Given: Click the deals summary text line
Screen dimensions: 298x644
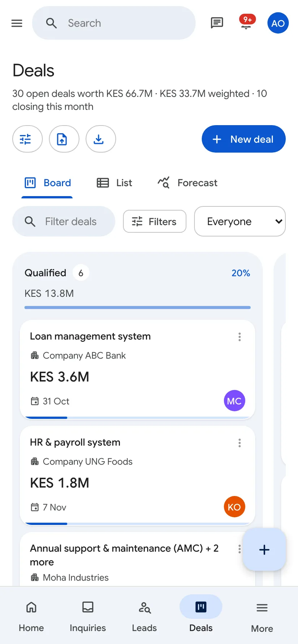Looking at the screenshot, I should [x=139, y=100].
